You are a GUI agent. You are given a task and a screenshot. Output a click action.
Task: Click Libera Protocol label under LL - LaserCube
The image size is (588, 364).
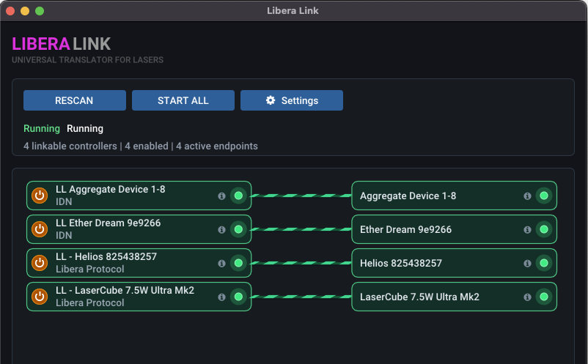pyautogui.click(x=90, y=302)
